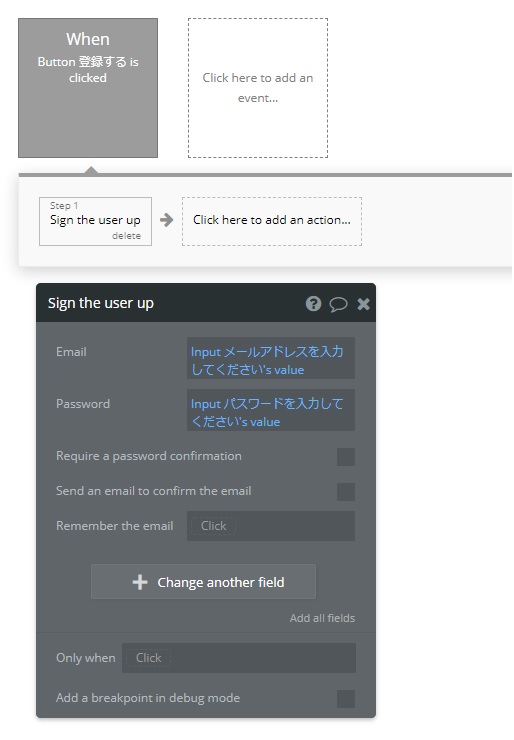Click the Only when condition field
The width and height of the screenshot is (514, 740).
point(239,658)
